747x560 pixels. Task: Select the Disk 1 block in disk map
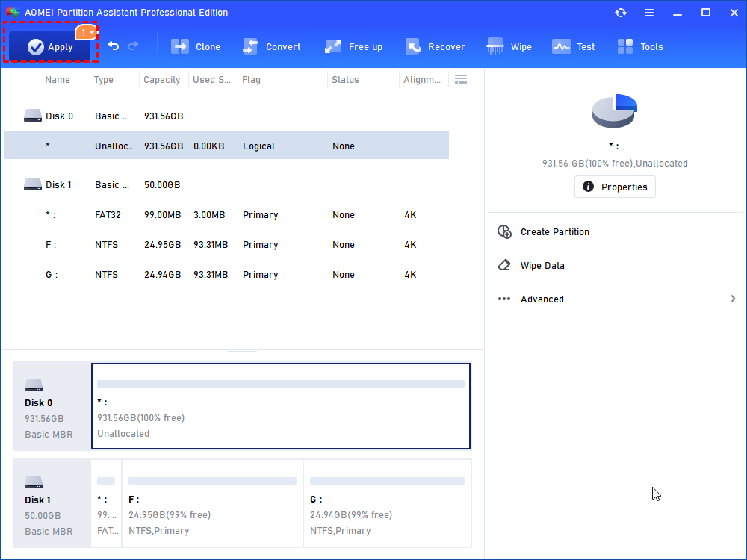point(52,503)
